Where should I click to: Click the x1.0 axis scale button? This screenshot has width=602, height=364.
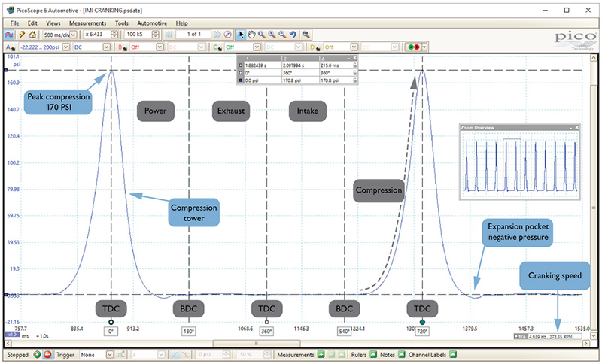(x=12, y=335)
